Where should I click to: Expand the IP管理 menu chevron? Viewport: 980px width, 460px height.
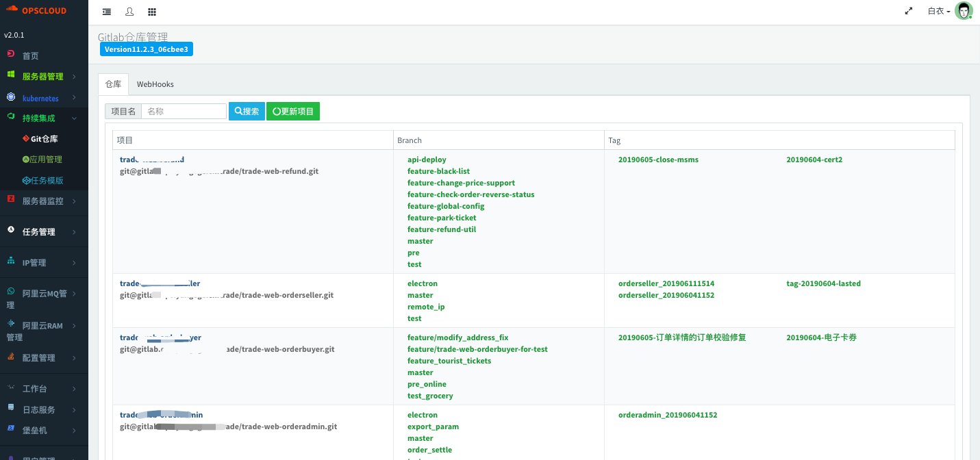click(x=74, y=263)
